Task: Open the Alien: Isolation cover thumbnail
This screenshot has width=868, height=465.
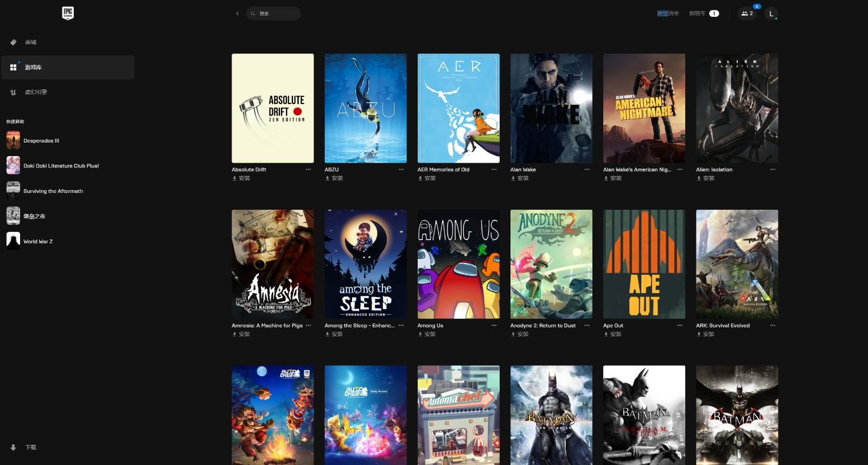Action: coord(737,108)
